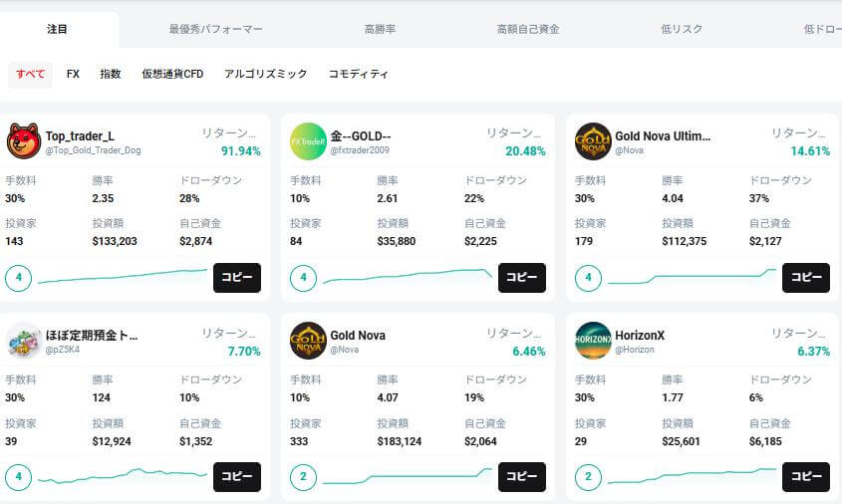This screenshot has width=842, height=504.
Task: Click the 91.94% return value
Action: pyautogui.click(x=241, y=151)
